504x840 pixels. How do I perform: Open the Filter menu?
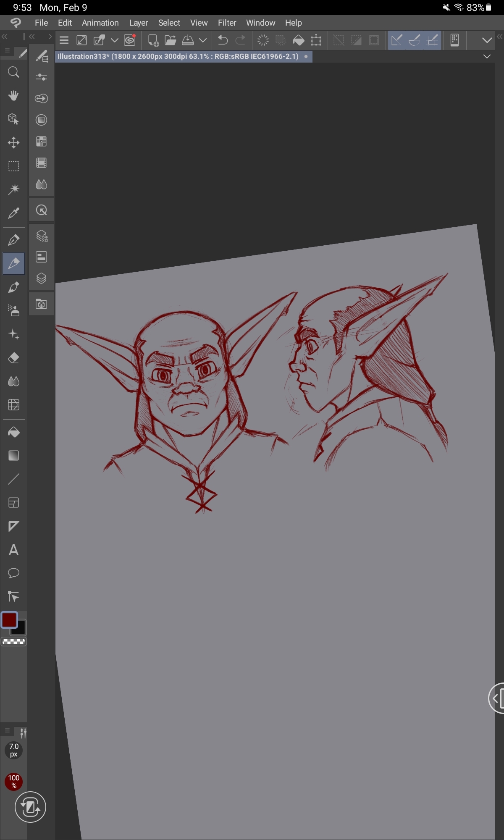coord(227,23)
